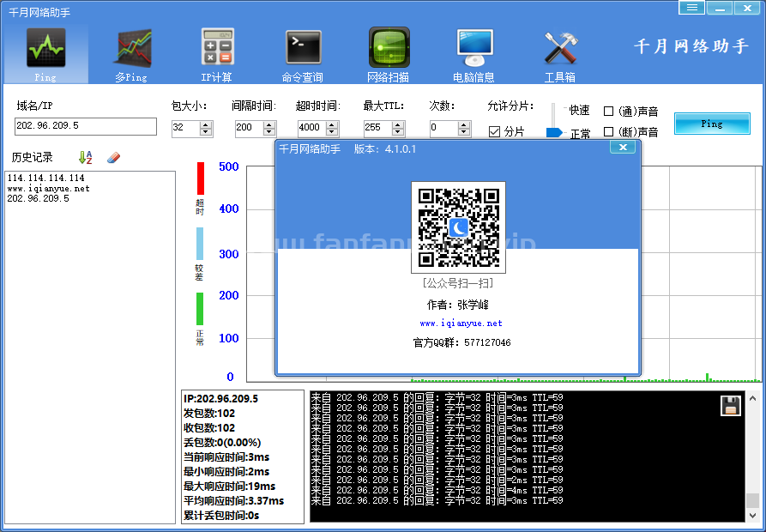Open the IP计算 calculator tool
This screenshot has width=766, height=532.
coord(217,47)
